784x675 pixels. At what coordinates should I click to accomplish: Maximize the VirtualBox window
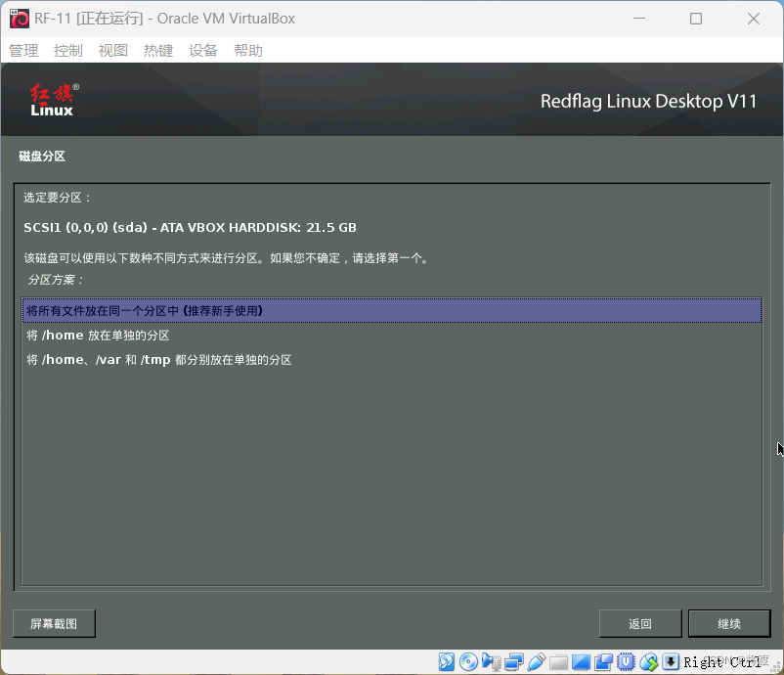[x=695, y=19]
